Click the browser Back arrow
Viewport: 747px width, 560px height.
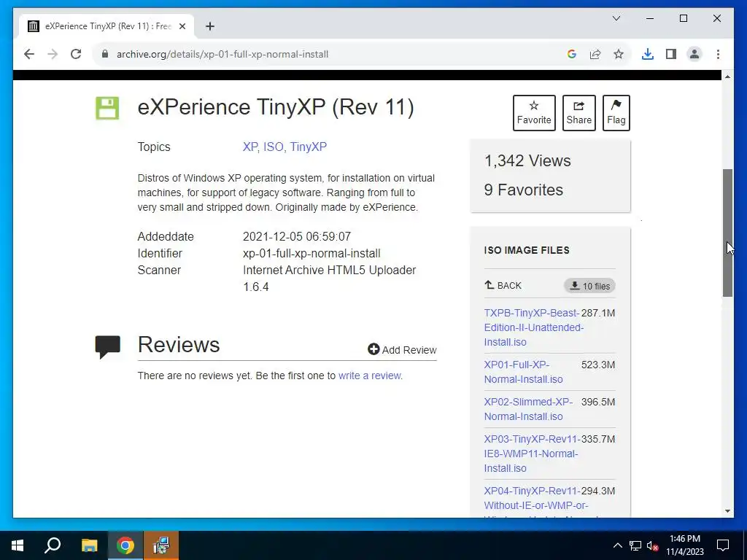[29, 54]
